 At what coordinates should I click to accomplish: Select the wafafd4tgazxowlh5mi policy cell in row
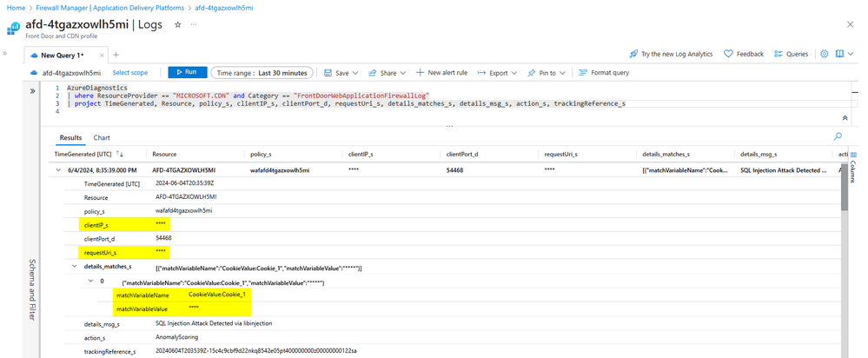point(280,170)
